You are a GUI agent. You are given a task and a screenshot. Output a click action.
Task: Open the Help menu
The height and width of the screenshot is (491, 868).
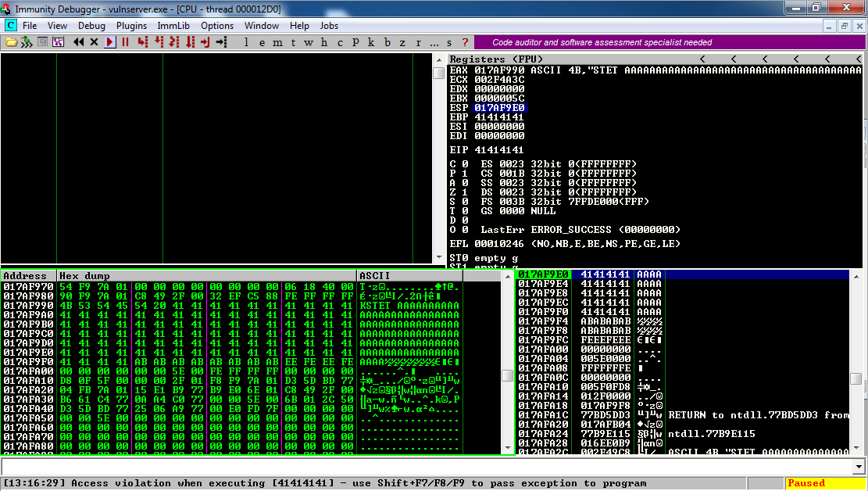click(299, 26)
